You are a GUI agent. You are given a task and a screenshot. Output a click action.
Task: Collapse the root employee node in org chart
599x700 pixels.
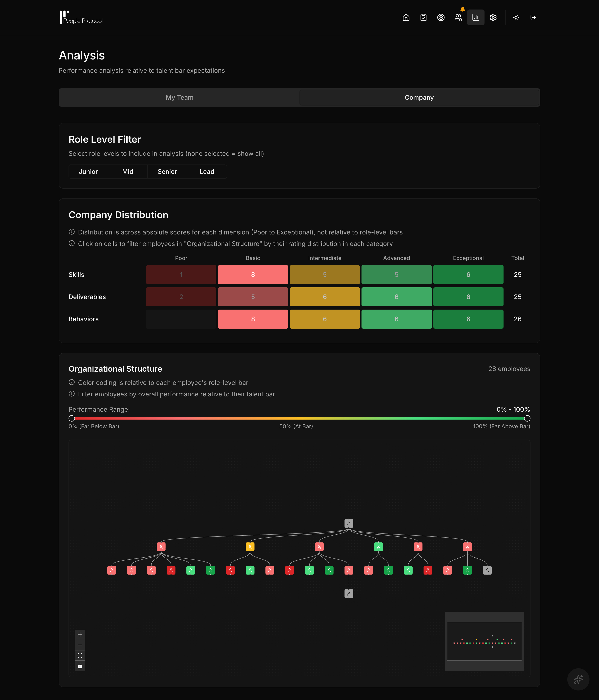pyautogui.click(x=348, y=523)
